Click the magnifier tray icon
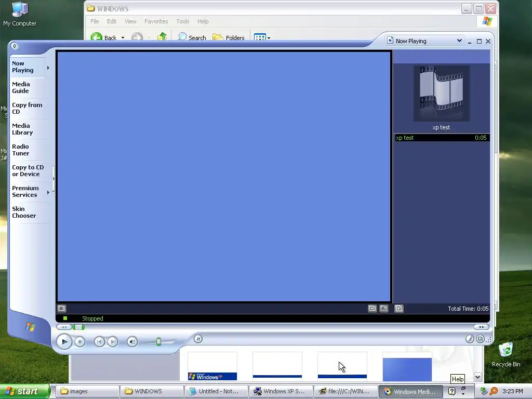 click(494, 391)
